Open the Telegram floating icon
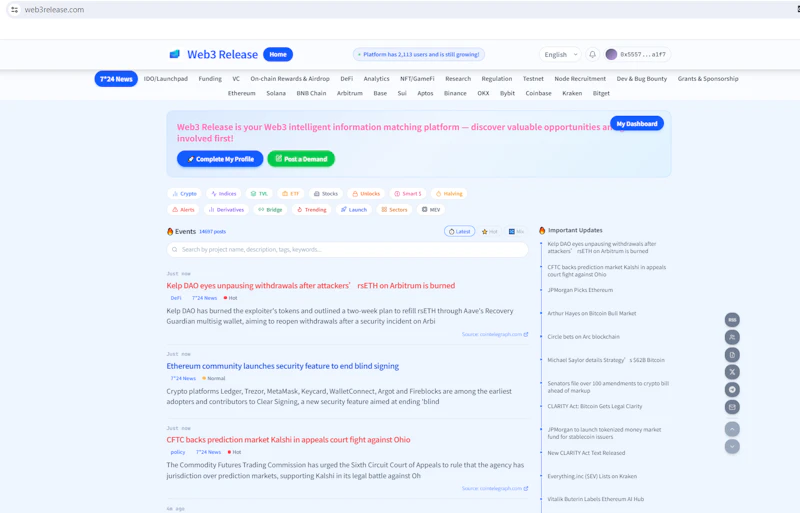The width and height of the screenshot is (800, 513). [732, 389]
